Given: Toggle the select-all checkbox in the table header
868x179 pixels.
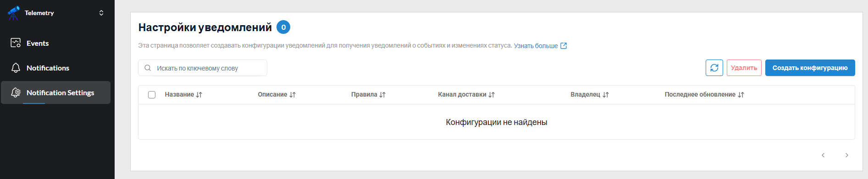Looking at the screenshot, I should 152,95.
